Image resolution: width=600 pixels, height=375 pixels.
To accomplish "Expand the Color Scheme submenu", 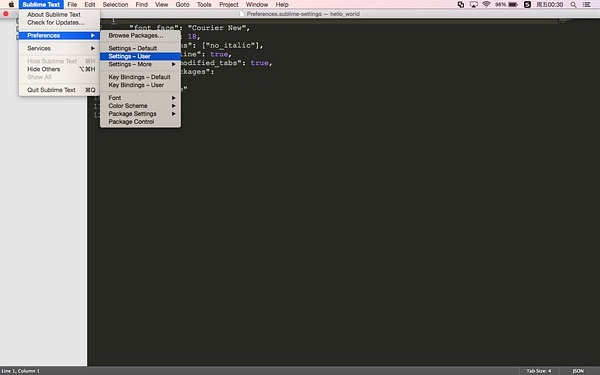I will (x=140, y=106).
